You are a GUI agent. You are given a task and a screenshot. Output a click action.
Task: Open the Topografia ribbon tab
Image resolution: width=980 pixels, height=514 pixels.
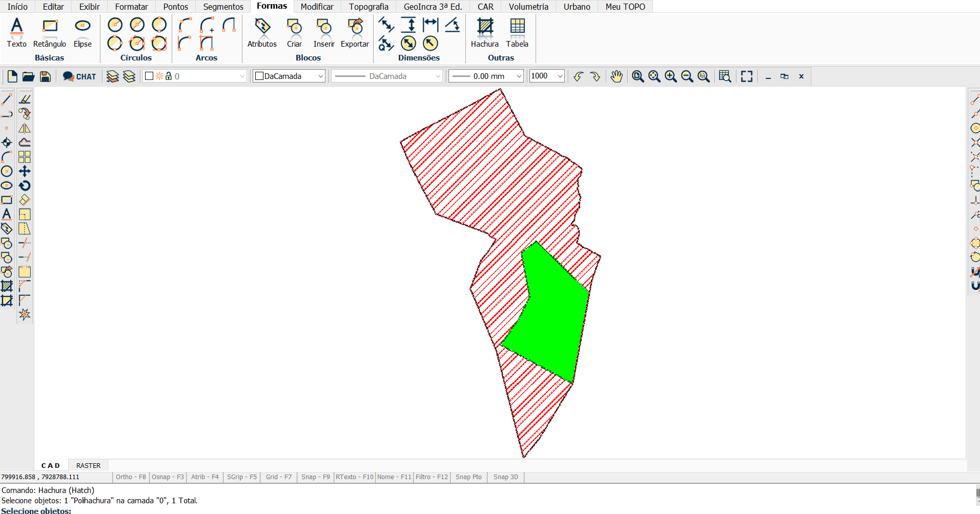369,7
